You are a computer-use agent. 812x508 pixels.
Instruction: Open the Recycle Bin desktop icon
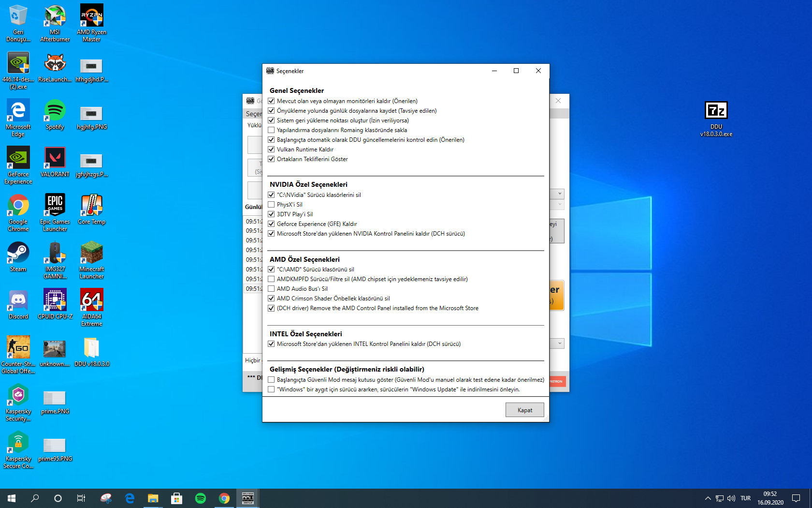pyautogui.click(x=18, y=23)
